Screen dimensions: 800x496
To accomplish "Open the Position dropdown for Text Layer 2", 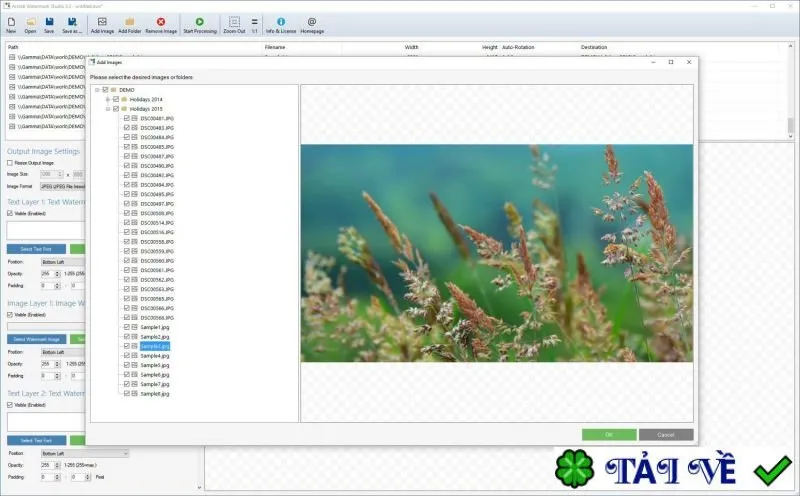I will pyautogui.click(x=85, y=453).
